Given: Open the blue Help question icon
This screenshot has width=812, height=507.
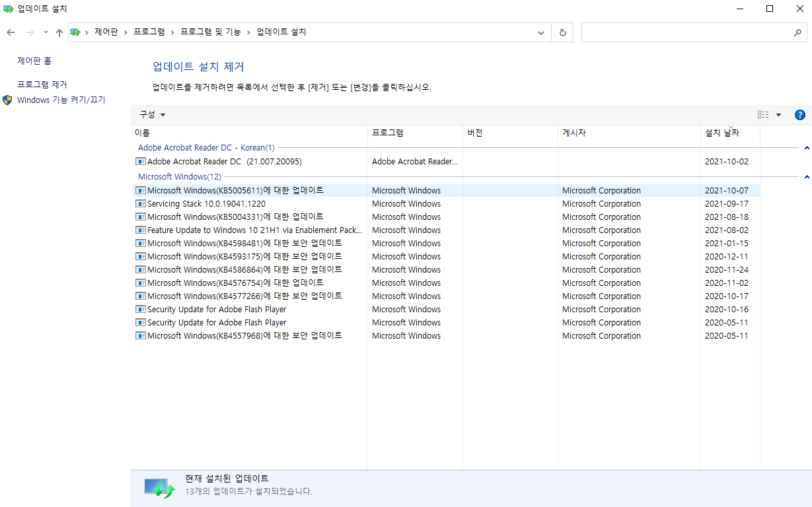Looking at the screenshot, I should (x=799, y=114).
